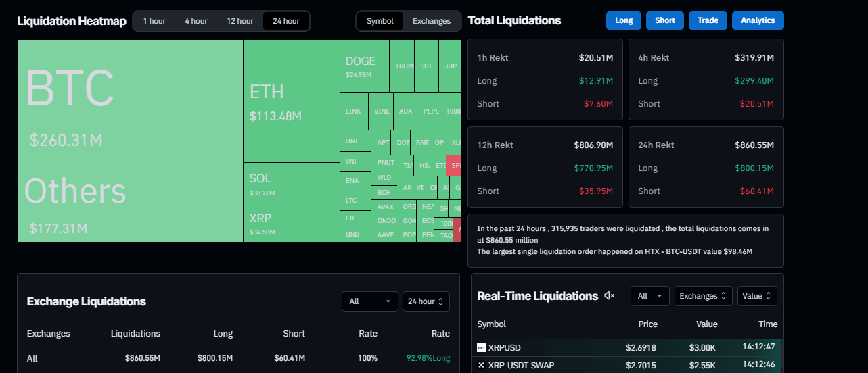Click the XRP heatmap tile
Screen dimensions: 868x373
point(291,223)
